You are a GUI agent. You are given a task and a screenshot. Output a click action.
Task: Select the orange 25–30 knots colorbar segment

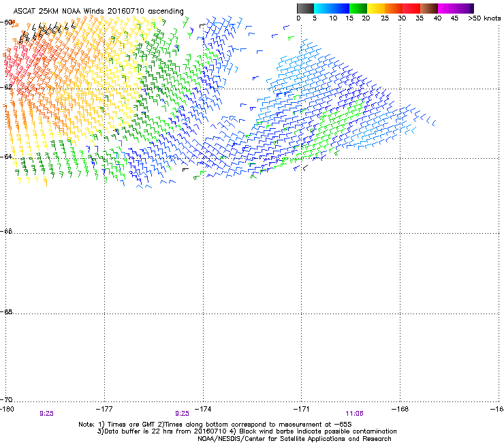pyautogui.click(x=394, y=8)
